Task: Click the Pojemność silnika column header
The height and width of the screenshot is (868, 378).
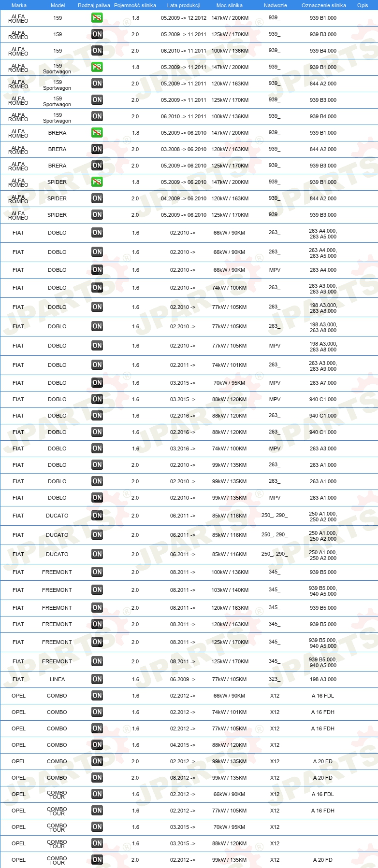Action: click(135, 5)
